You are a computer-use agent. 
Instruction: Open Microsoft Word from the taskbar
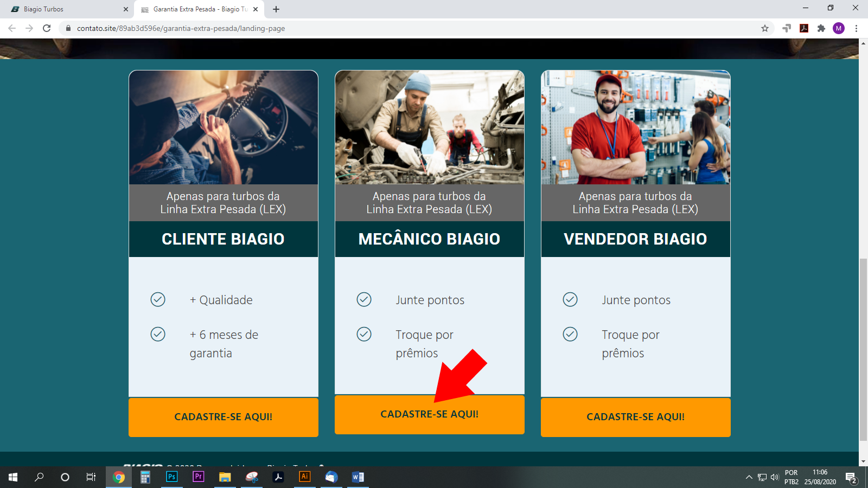click(358, 477)
